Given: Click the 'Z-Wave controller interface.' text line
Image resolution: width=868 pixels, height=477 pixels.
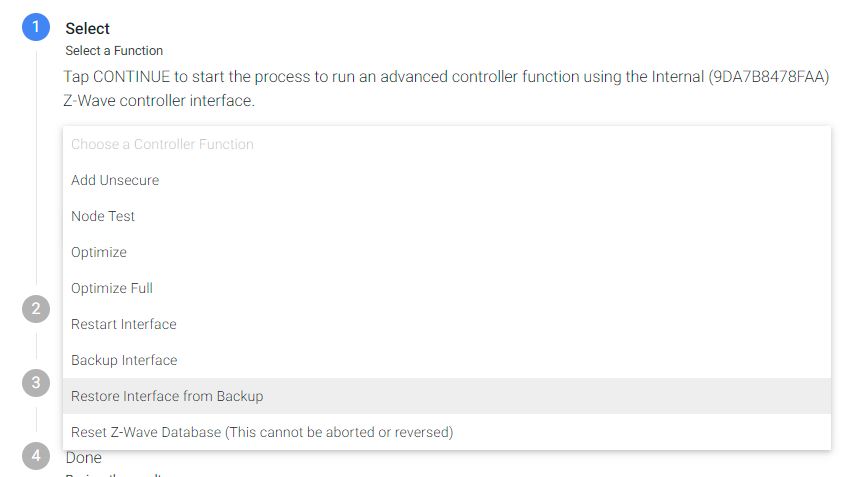Looking at the screenshot, I should (159, 102).
